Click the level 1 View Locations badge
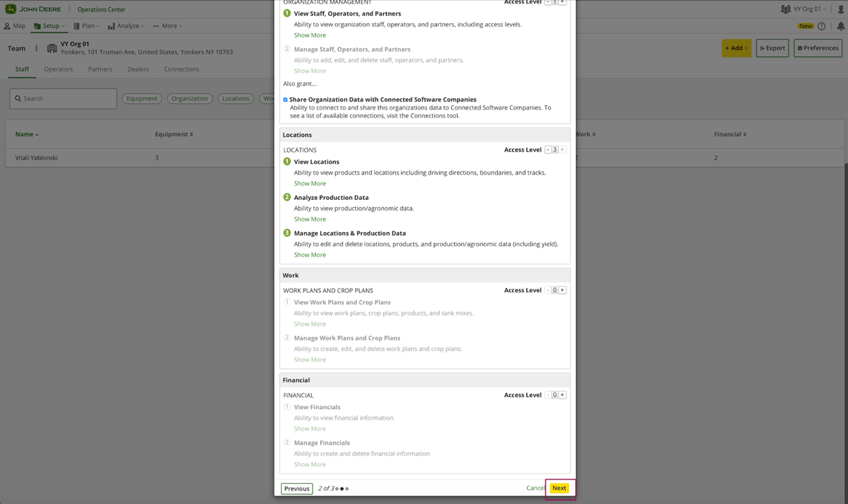The image size is (848, 504). click(x=287, y=161)
